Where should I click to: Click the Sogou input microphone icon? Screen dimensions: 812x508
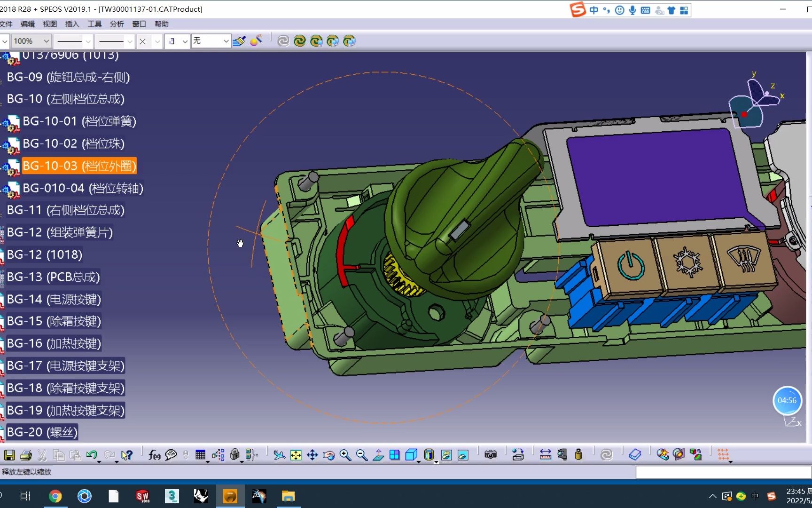632,10
